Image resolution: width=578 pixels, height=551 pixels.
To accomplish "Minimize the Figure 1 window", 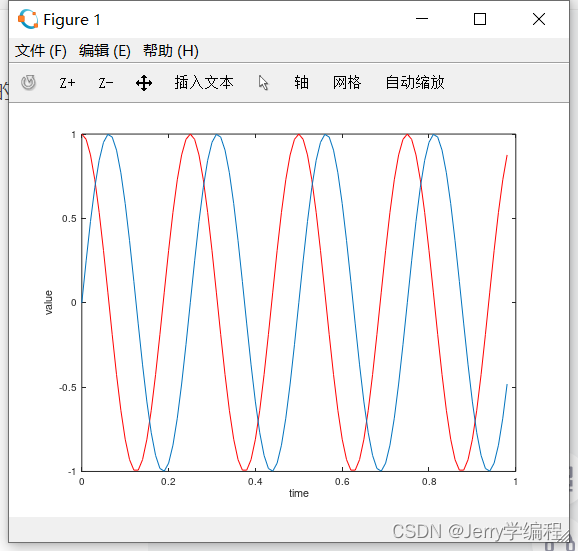I will pyautogui.click(x=422, y=18).
